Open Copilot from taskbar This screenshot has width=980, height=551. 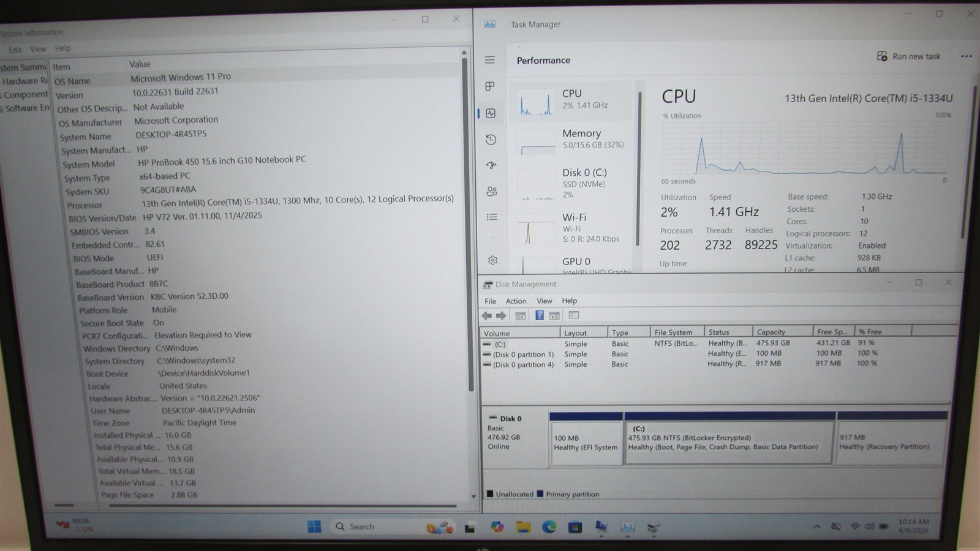click(x=497, y=527)
